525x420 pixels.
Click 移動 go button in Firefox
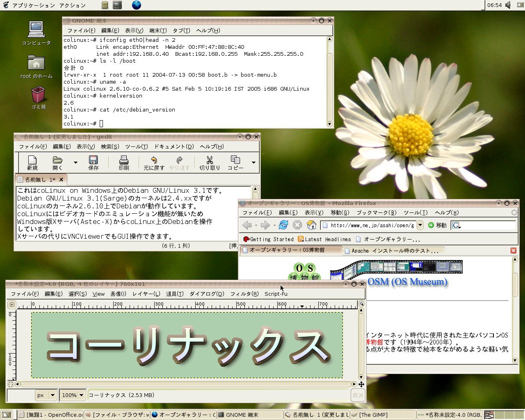(437, 225)
